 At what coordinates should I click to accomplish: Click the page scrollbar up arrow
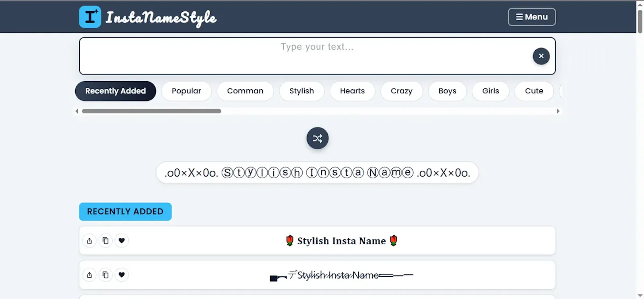[640, 4]
